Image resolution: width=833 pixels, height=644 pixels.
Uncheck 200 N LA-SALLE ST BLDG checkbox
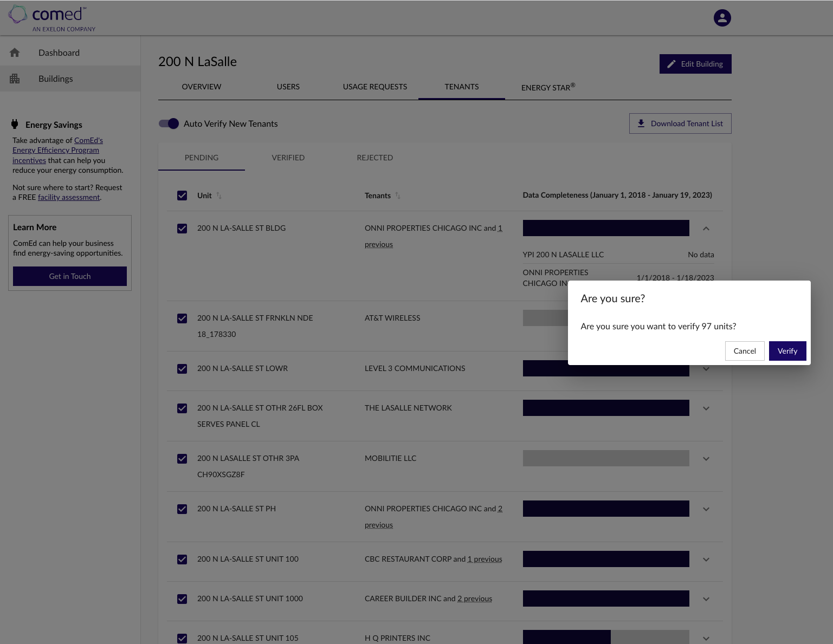(182, 229)
